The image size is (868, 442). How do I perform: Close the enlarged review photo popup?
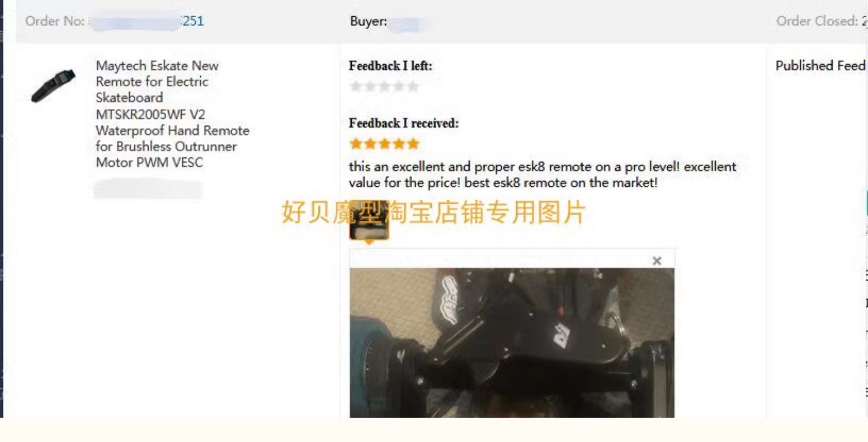657,261
